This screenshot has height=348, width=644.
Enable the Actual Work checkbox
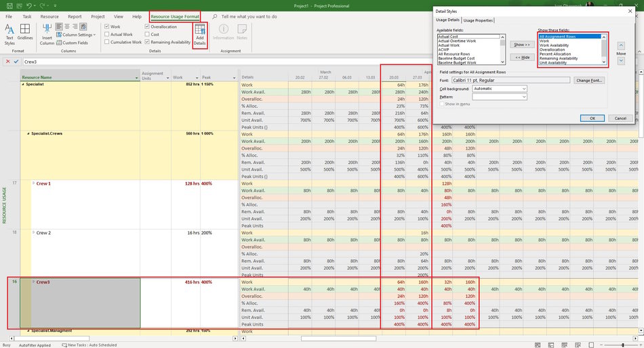pos(107,35)
